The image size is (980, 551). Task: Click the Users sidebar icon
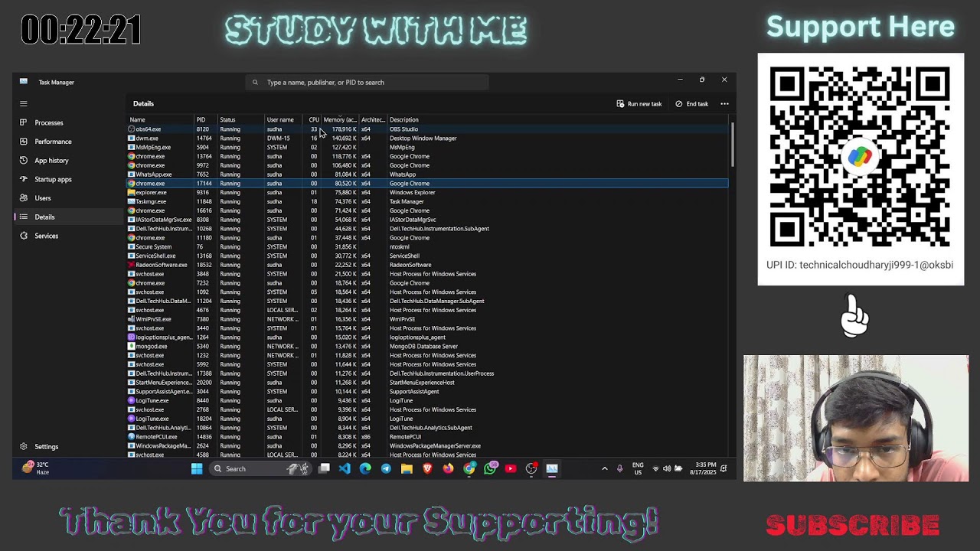[x=23, y=198]
